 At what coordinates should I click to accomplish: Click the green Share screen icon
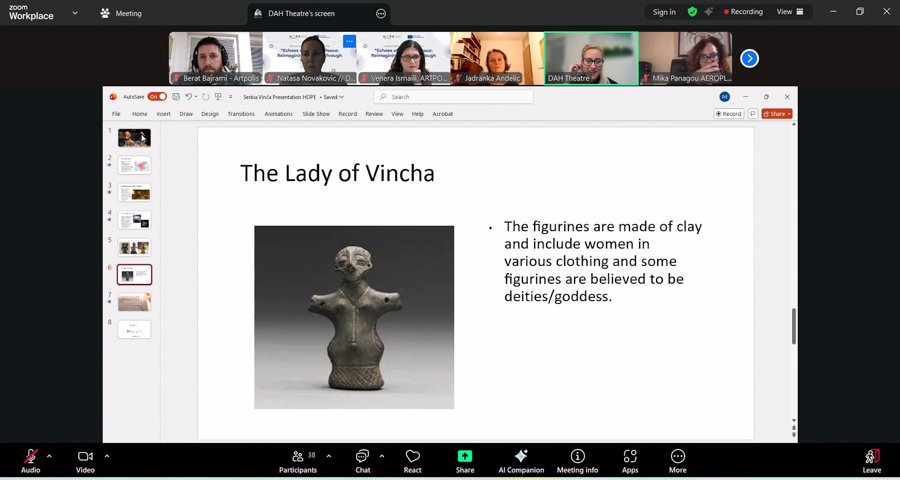[465, 460]
